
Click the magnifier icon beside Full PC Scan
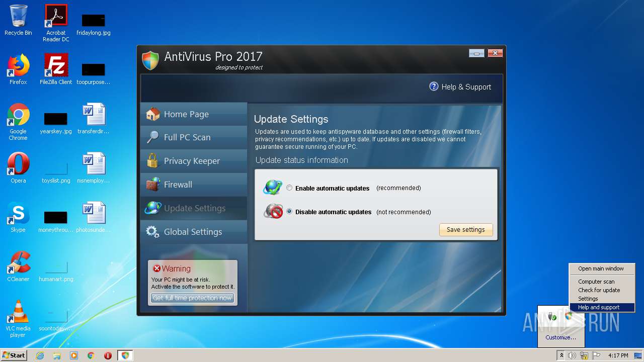[152, 137]
